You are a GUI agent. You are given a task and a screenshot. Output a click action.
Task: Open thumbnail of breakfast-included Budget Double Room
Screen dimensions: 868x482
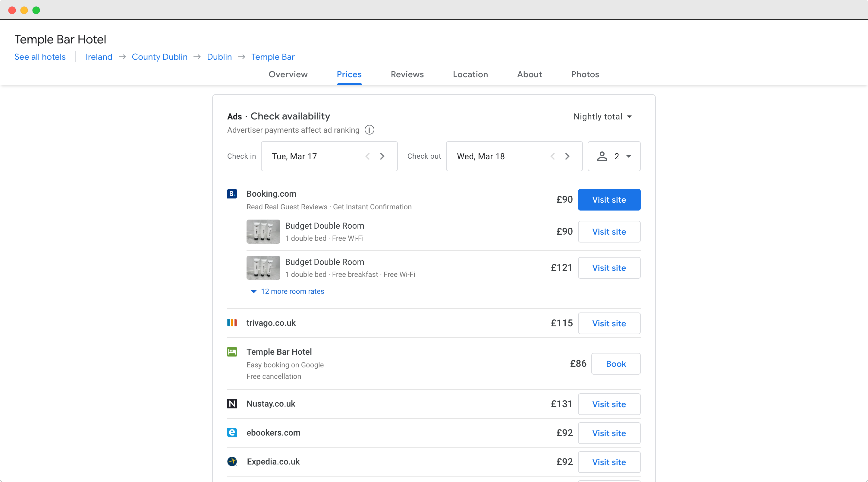[263, 268]
